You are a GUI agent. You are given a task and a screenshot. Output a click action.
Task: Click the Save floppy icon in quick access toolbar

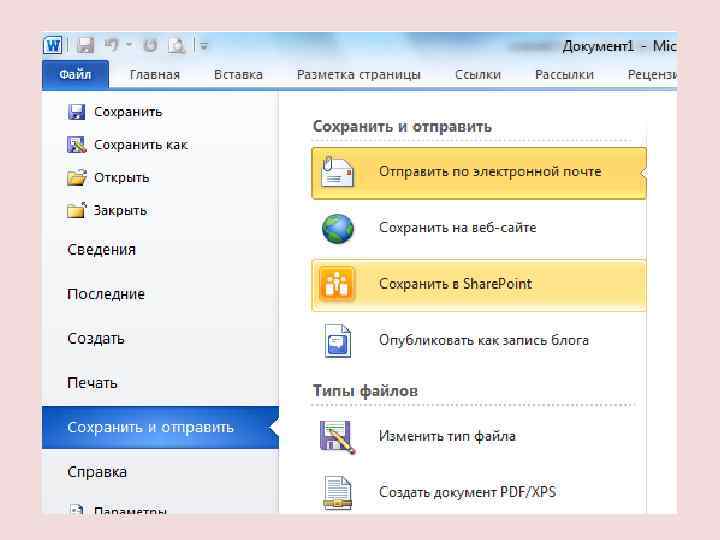pyautogui.click(x=85, y=45)
